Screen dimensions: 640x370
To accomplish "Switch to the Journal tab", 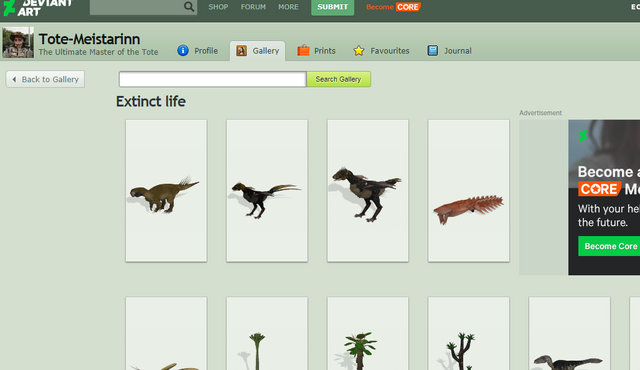I will 449,51.
